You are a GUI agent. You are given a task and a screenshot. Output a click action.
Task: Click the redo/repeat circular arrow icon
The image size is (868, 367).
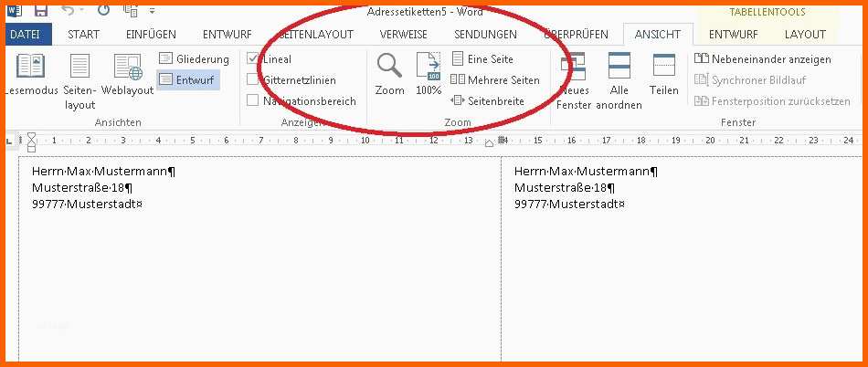(x=103, y=10)
